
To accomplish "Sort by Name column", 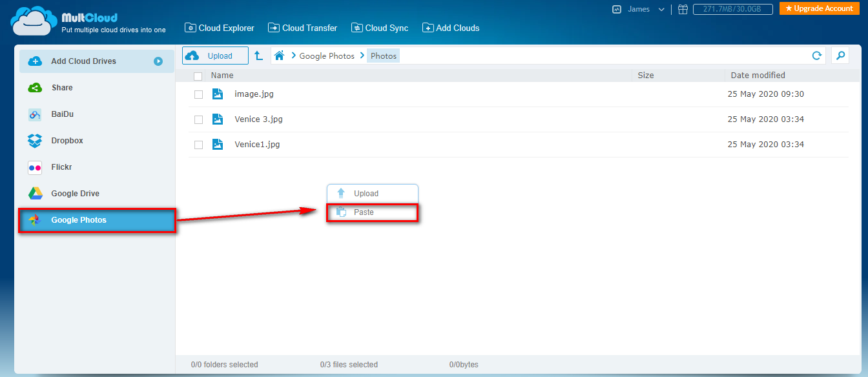I will click(x=222, y=76).
